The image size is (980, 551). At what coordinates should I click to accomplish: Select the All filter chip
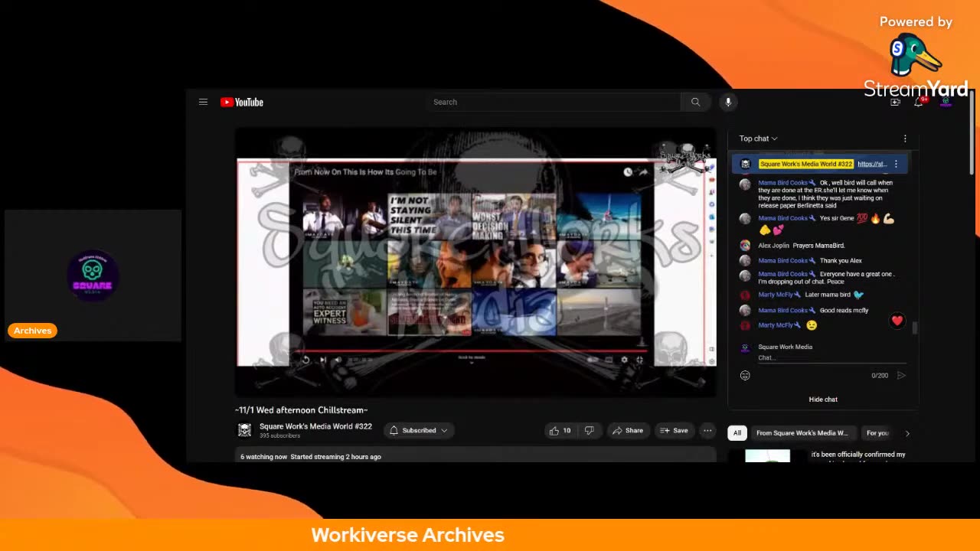pyautogui.click(x=737, y=433)
